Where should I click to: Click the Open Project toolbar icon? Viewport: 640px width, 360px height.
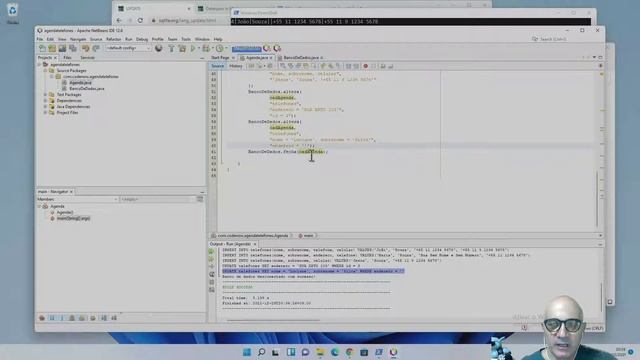pos(62,49)
